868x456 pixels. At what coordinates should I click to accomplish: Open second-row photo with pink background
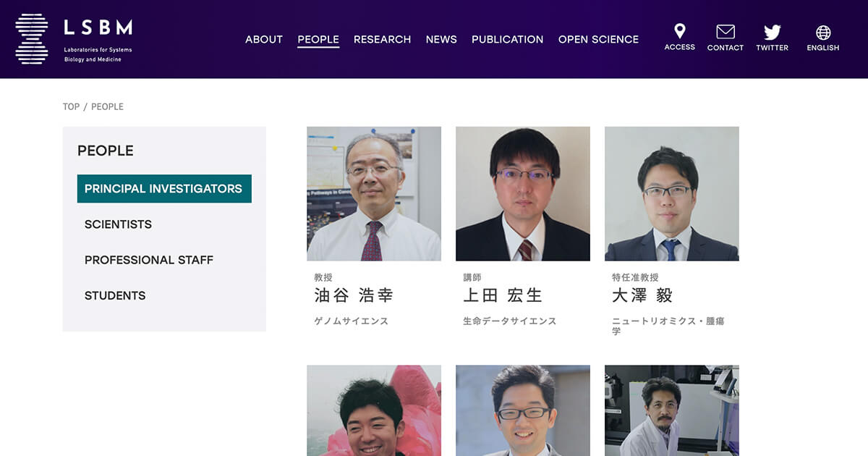point(374,410)
